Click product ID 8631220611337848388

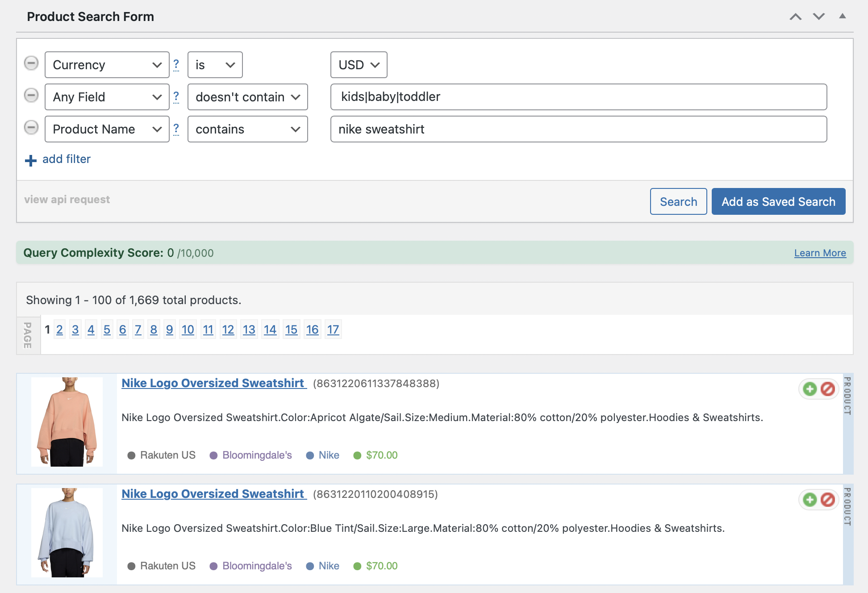[x=376, y=384]
